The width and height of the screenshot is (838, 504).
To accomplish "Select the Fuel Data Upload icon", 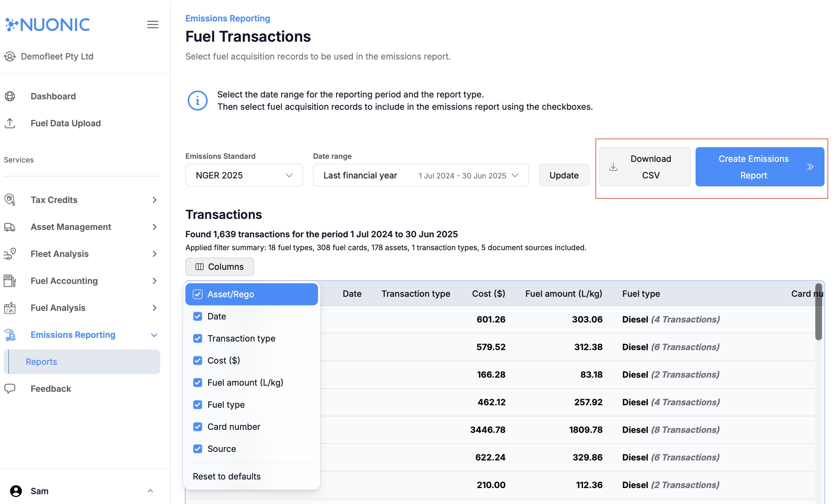I will (x=10, y=123).
